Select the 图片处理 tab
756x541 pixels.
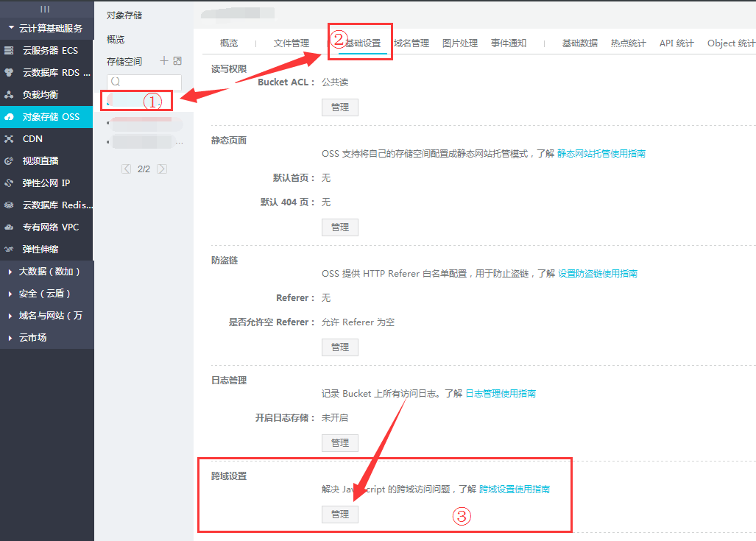(x=460, y=43)
